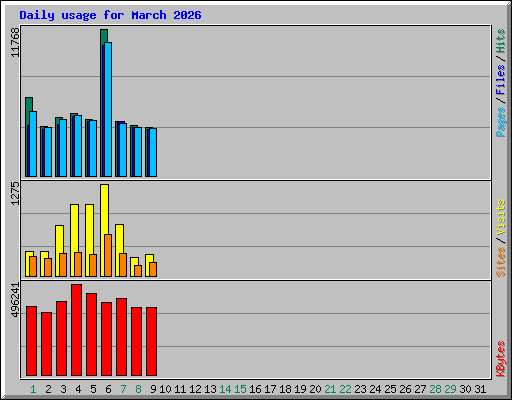Click the 'Pages' legend label
The height and width of the screenshot is (400, 512).
click(501, 122)
